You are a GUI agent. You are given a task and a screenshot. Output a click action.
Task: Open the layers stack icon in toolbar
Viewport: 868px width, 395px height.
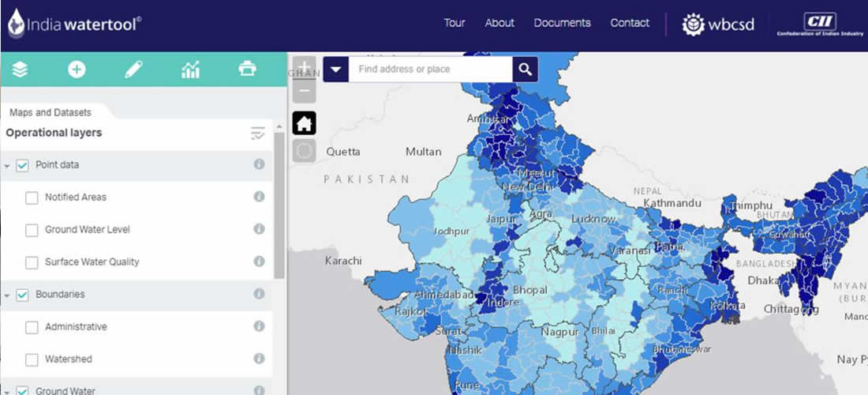coord(20,70)
